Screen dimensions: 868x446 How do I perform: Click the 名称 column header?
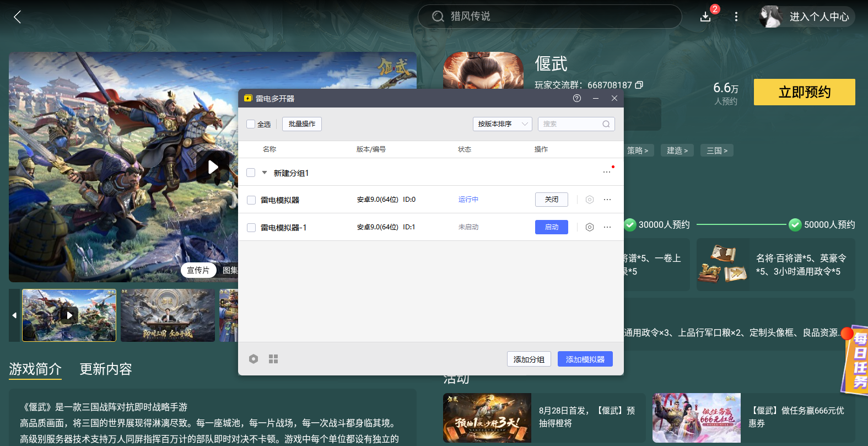[x=269, y=149]
